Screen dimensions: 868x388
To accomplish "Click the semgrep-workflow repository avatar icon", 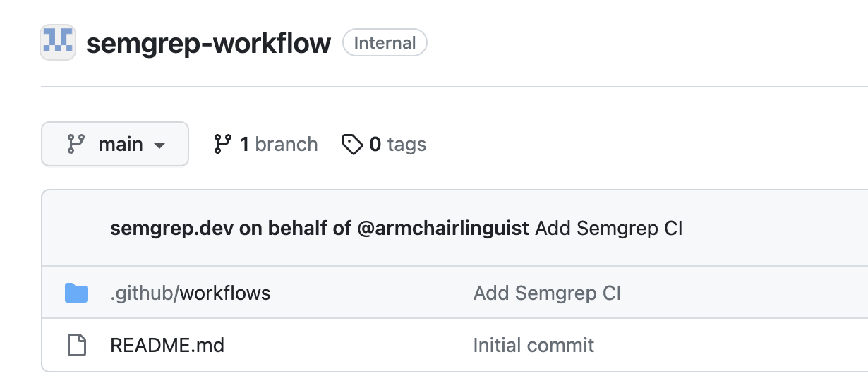I will click(58, 42).
